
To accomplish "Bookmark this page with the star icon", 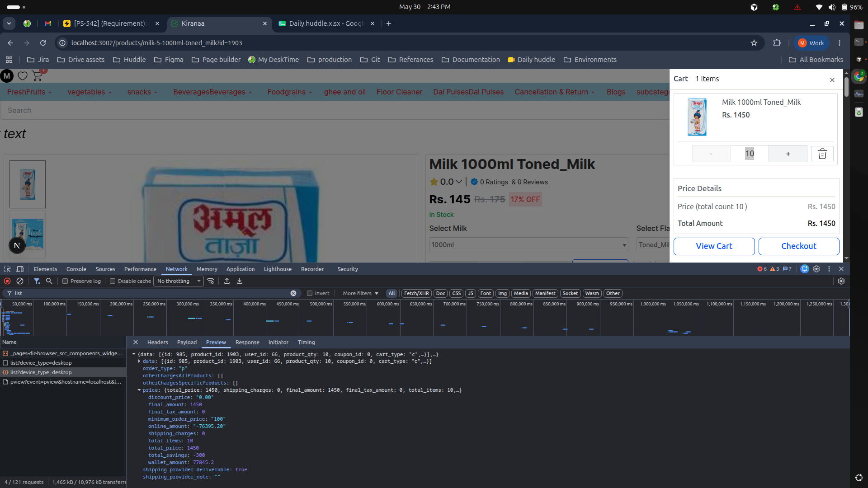I will point(754,43).
